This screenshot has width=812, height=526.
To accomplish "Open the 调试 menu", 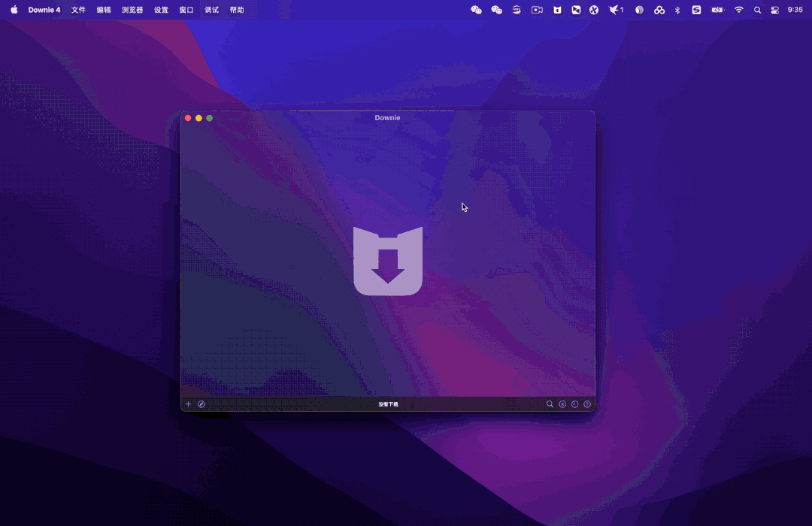I will (x=211, y=10).
